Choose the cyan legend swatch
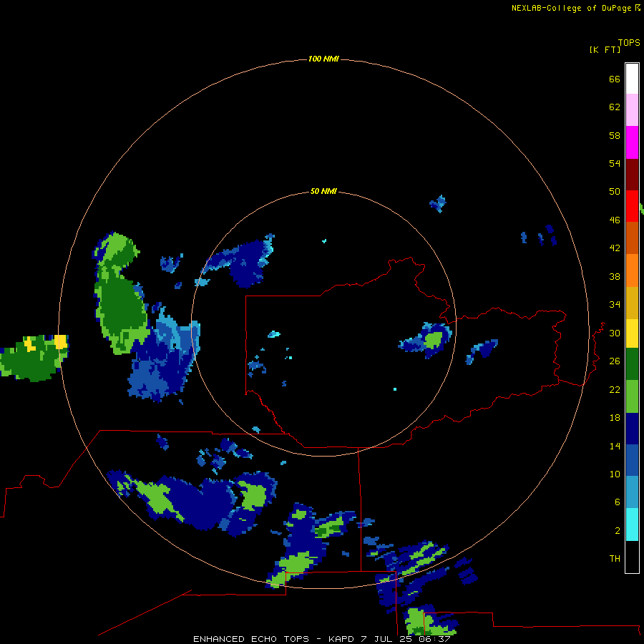644x644 pixels. [x=632, y=525]
